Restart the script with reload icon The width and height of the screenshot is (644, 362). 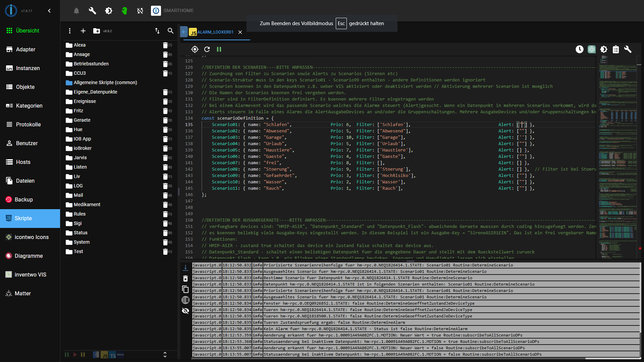[207, 49]
